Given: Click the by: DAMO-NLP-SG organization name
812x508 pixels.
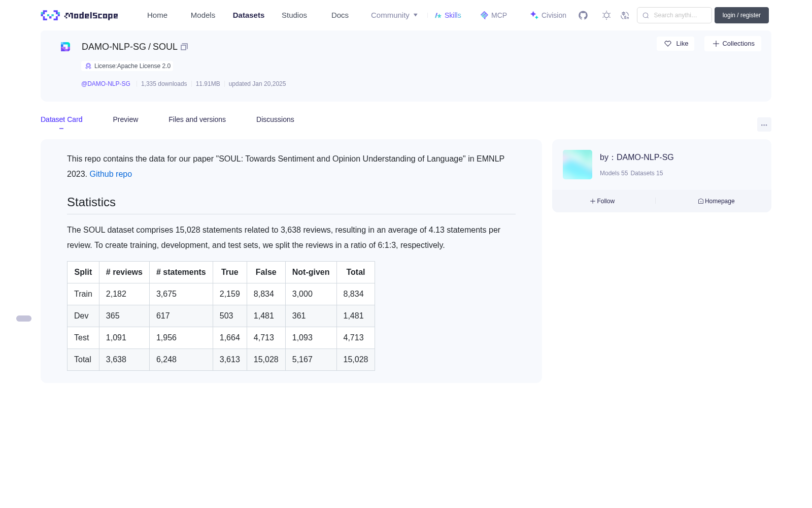Looking at the screenshot, I should coord(637,157).
